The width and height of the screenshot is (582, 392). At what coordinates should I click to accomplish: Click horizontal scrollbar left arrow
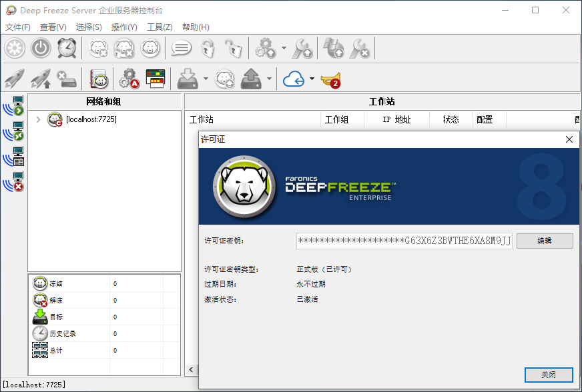tap(191, 369)
